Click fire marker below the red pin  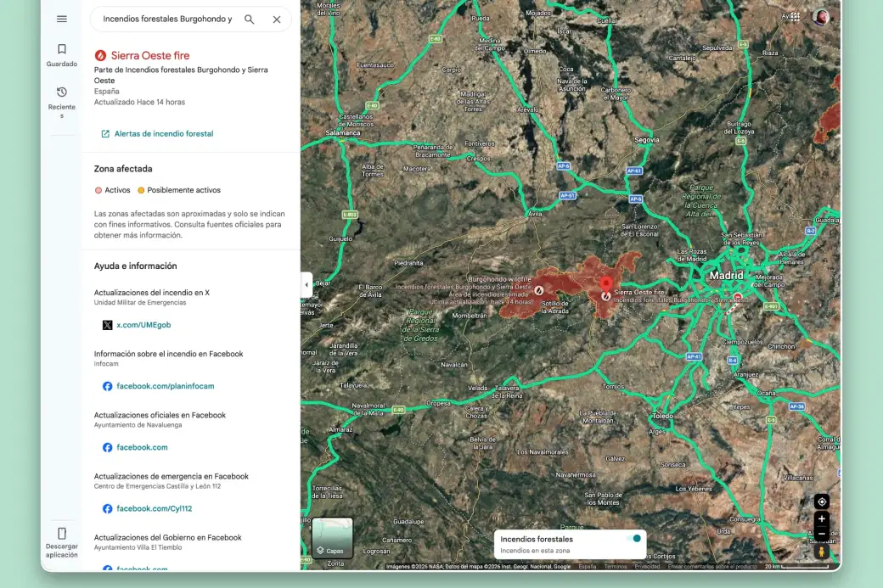tap(606, 296)
